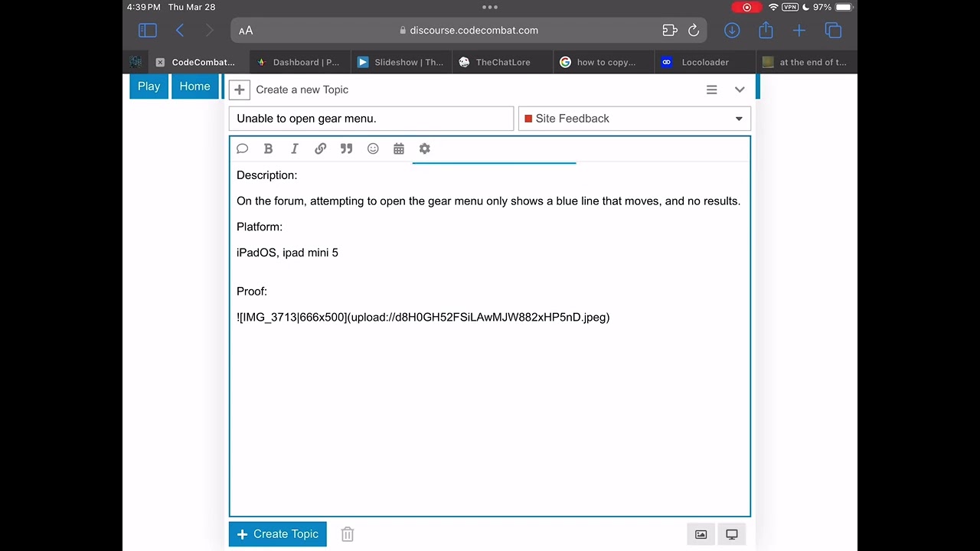This screenshot has width=980, height=551.
Task: Open the pinned first tab icon
Action: tap(136, 63)
